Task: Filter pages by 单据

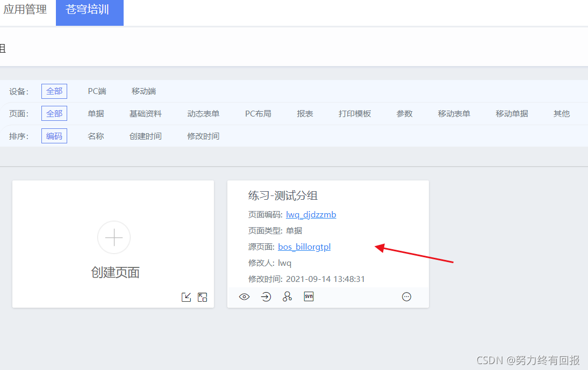Action: point(96,114)
